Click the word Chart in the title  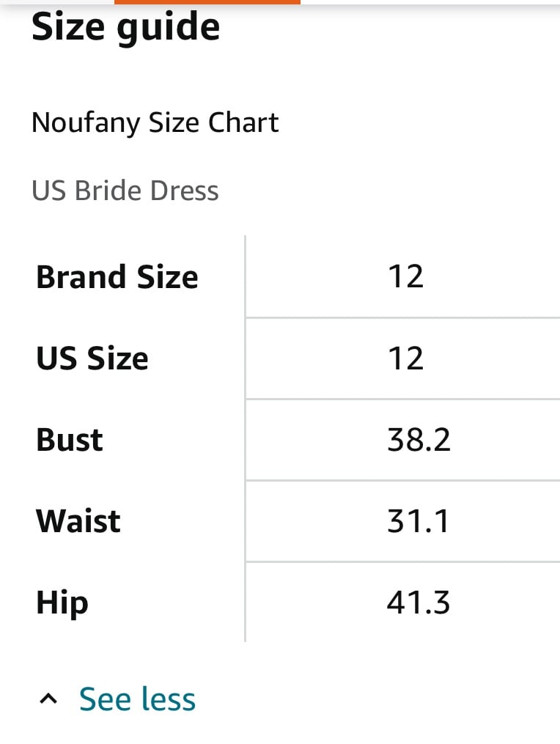click(243, 122)
